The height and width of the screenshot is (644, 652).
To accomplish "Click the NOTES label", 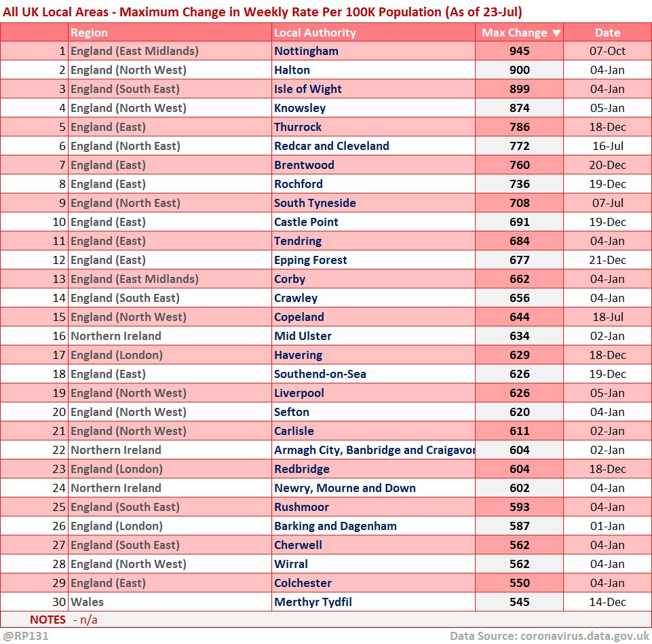I will point(47,620).
